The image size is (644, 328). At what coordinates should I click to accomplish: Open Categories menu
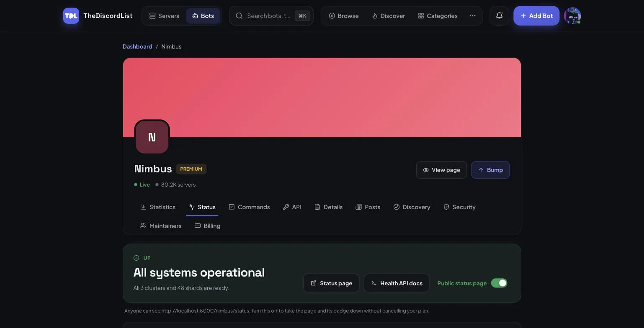pos(438,16)
